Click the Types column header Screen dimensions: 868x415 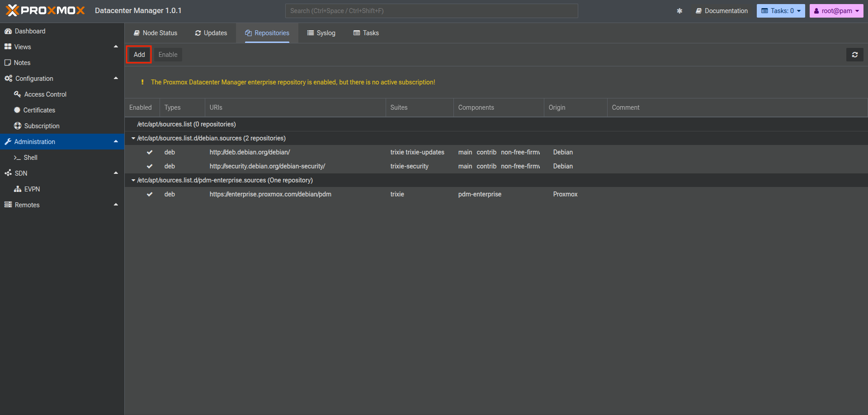pos(182,107)
